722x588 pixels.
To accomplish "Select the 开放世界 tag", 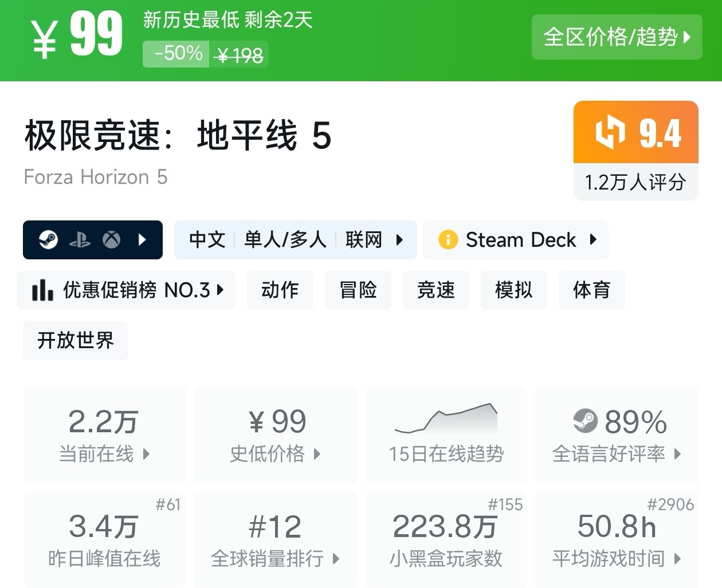I will pyautogui.click(x=76, y=341).
